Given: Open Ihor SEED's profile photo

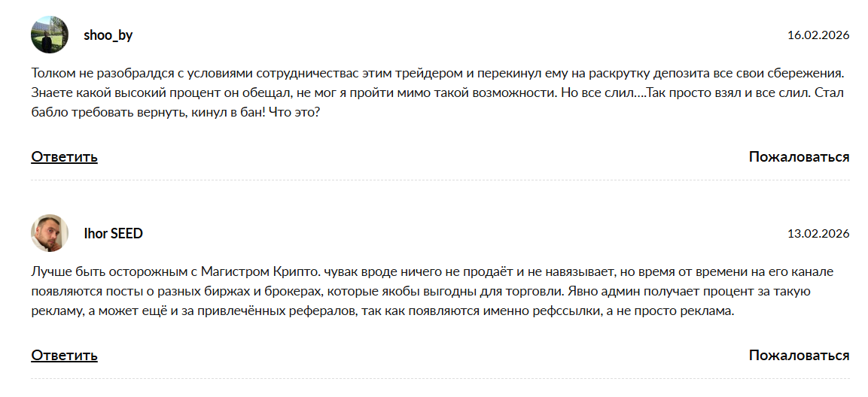Looking at the screenshot, I should 50,233.
